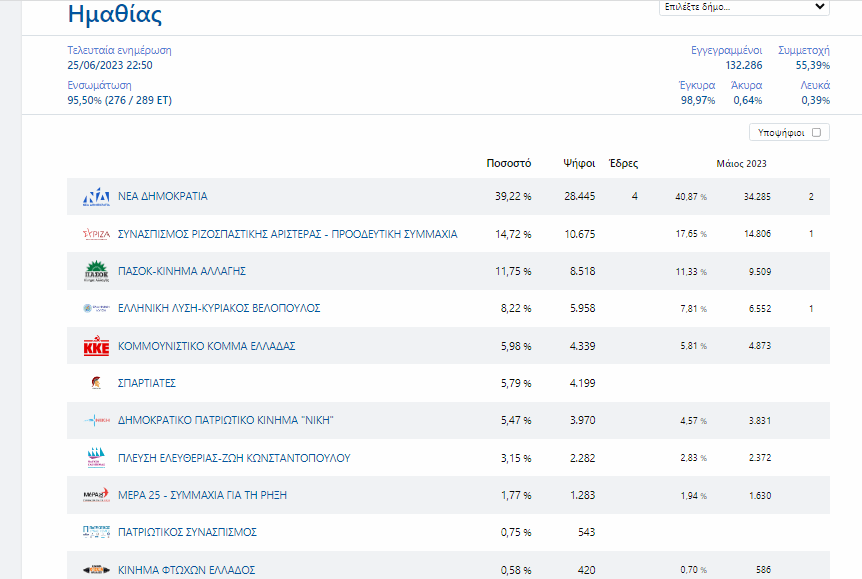Click the Ποσοστό column header
862x579 pixels.
point(509,163)
